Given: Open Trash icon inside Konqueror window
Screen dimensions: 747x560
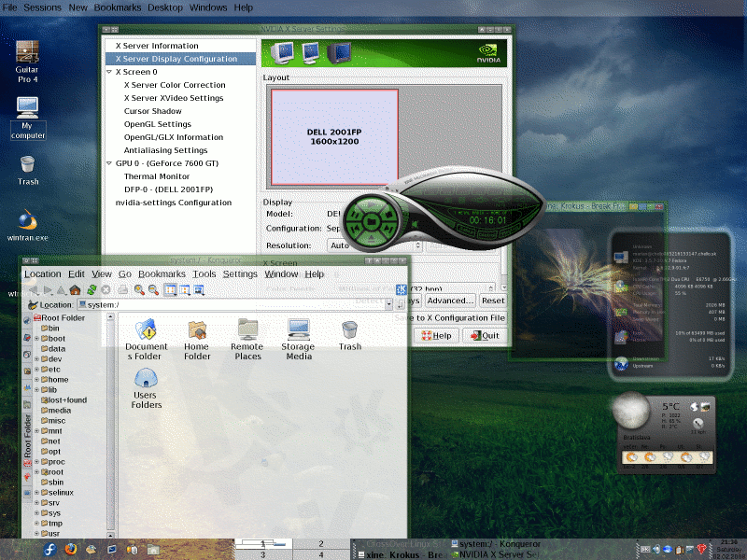Looking at the screenshot, I should (x=349, y=335).
